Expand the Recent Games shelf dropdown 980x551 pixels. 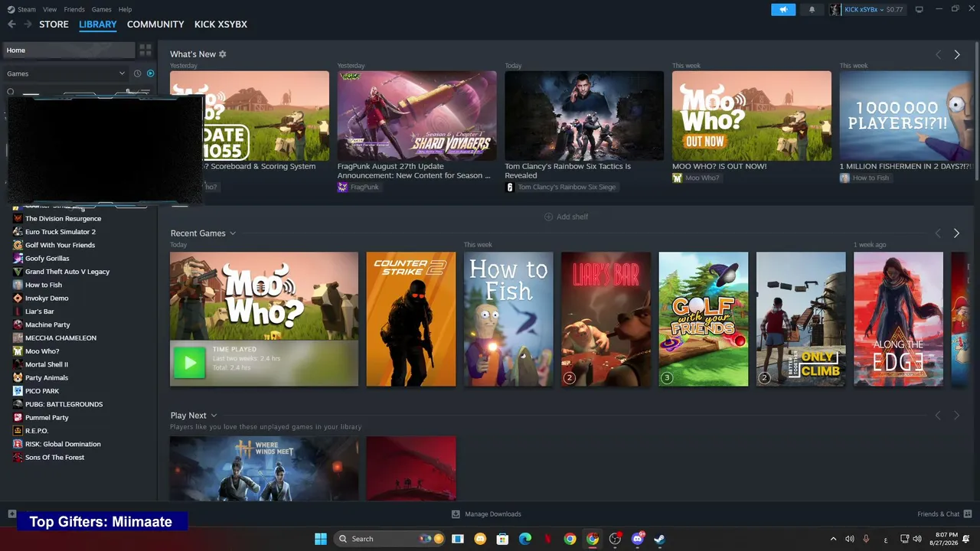pyautogui.click(x=233, y=233)
